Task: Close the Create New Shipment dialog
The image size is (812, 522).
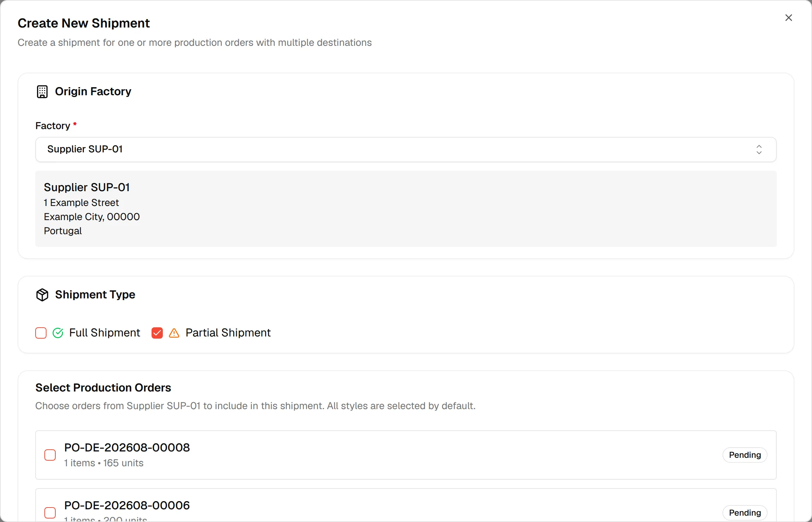Action: (789, 18)
